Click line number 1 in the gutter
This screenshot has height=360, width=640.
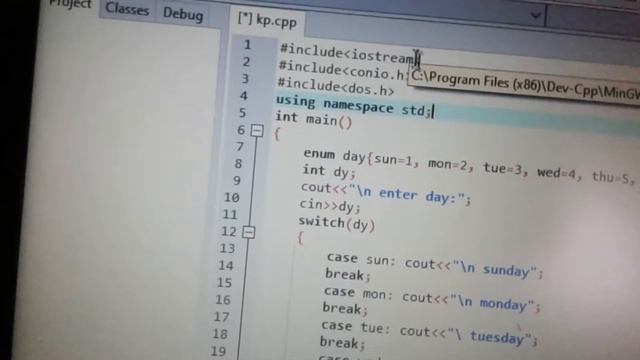pyautogui.click(x=247, y=45)
